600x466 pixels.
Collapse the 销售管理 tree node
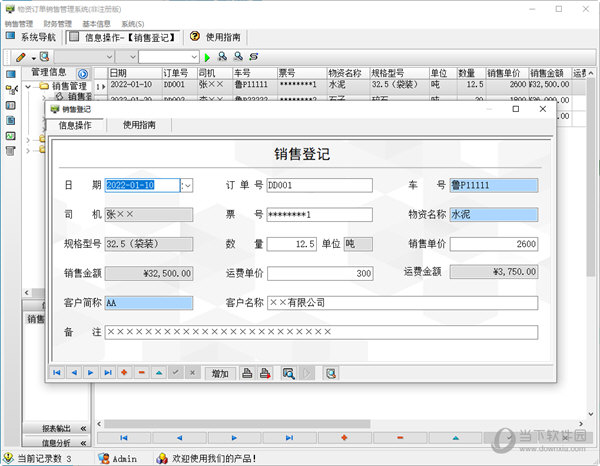click(x=28, y=86)
